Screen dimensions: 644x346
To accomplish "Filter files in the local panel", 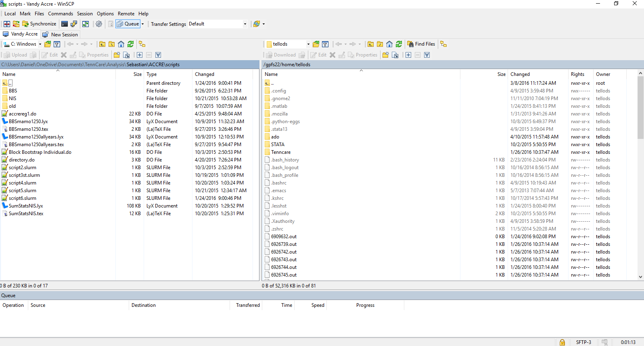I will point(57,44).
